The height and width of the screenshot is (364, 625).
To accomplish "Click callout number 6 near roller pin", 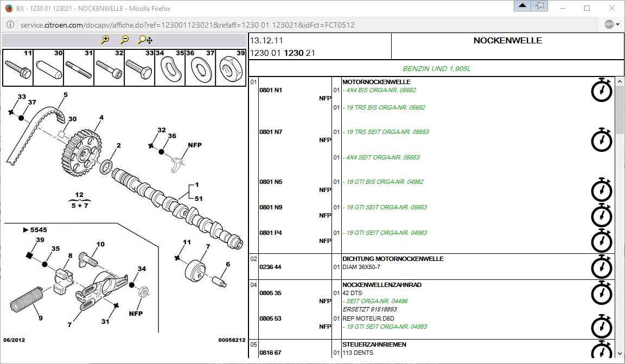I will pyautogui.click(x=228, y=264).
